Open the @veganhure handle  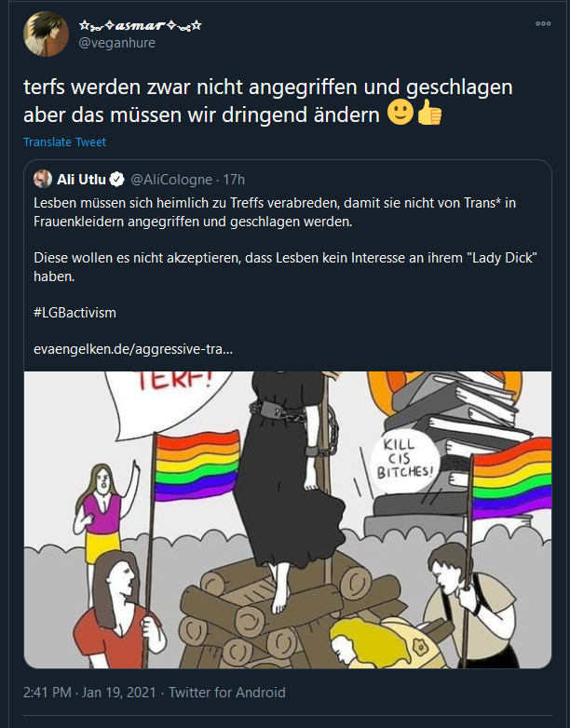[x=117, y=43]
